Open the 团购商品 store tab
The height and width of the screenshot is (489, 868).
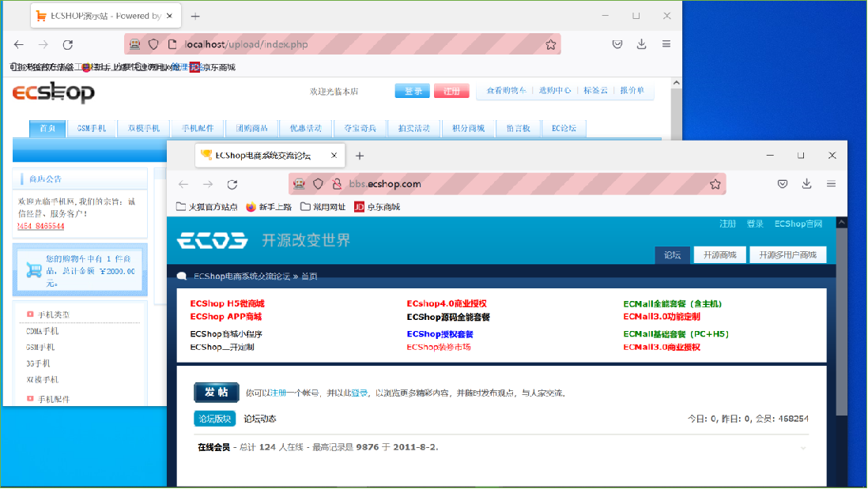tap(252, 128)
